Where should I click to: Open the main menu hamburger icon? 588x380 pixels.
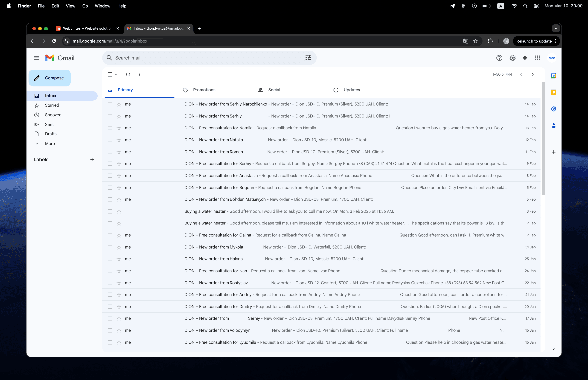(37, 58)
